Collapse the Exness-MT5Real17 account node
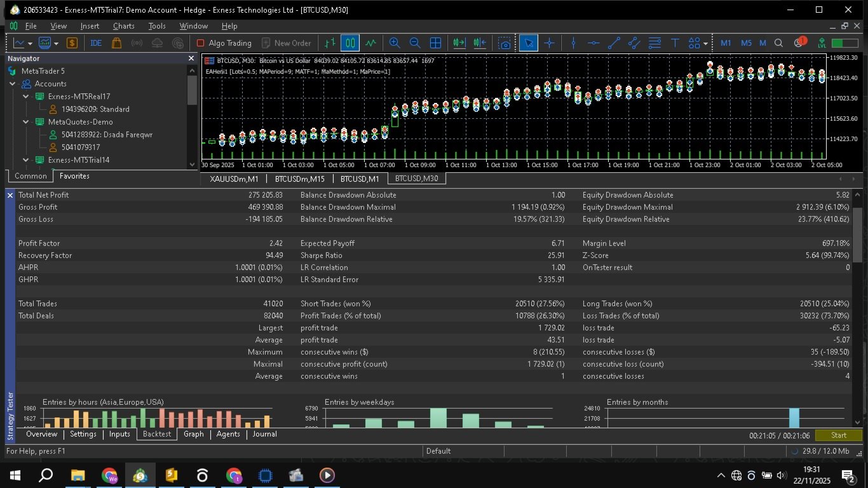Screen dimensions: 868x488 (25, 97)
